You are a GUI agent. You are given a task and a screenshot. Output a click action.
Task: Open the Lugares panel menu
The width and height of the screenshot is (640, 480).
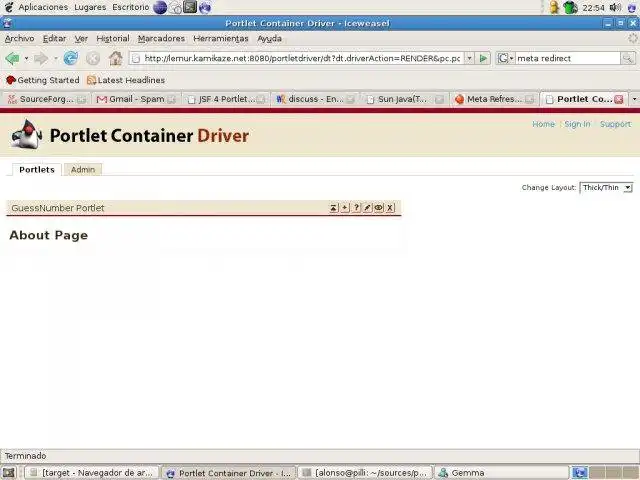tap(90, 7)
